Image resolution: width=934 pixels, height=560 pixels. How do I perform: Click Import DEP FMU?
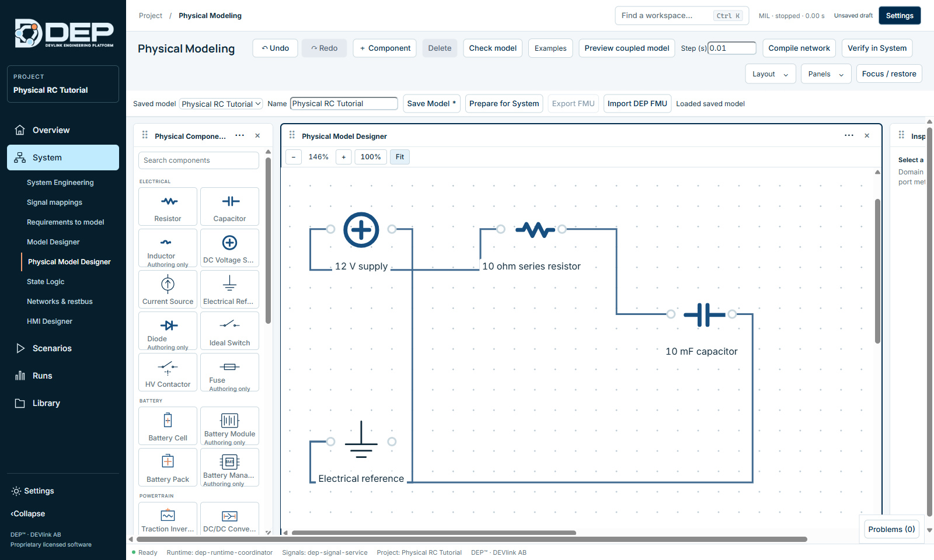637,104
